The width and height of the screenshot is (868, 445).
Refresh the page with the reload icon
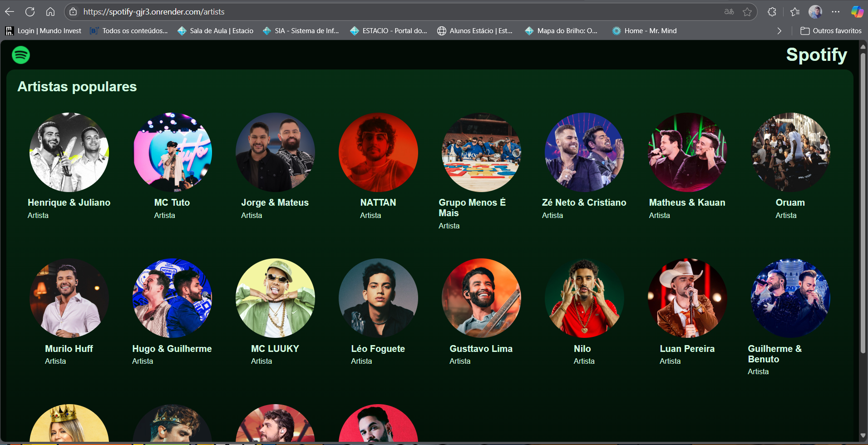pos(30,12)
